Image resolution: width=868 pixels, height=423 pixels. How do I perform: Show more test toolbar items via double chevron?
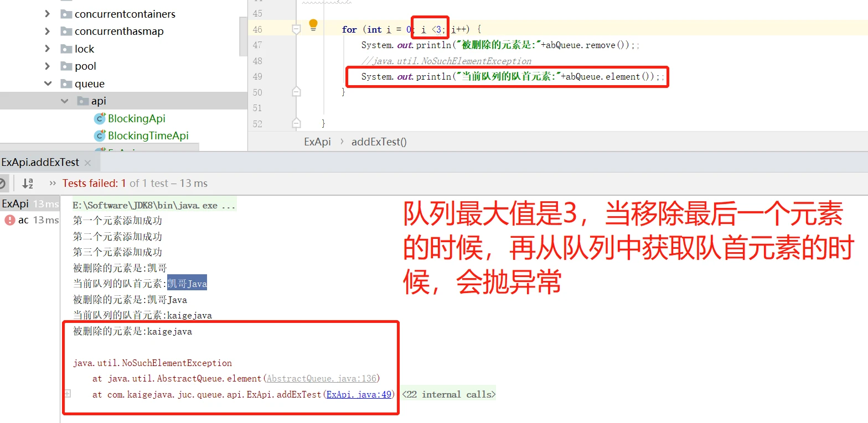[x=53, y=183]
